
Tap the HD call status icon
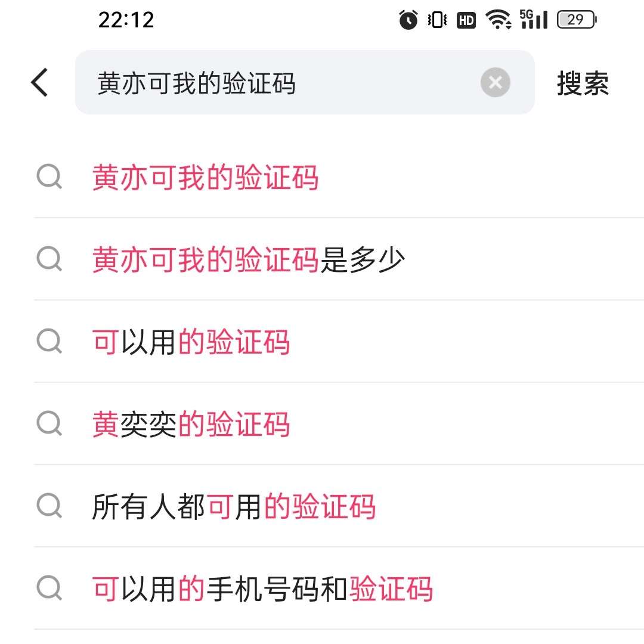tap(466, 21)
